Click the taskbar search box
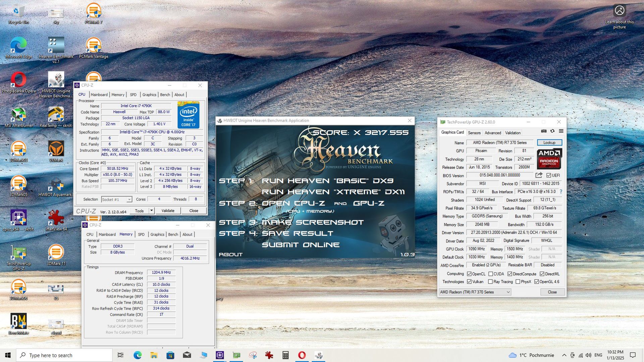 [64, 355]
